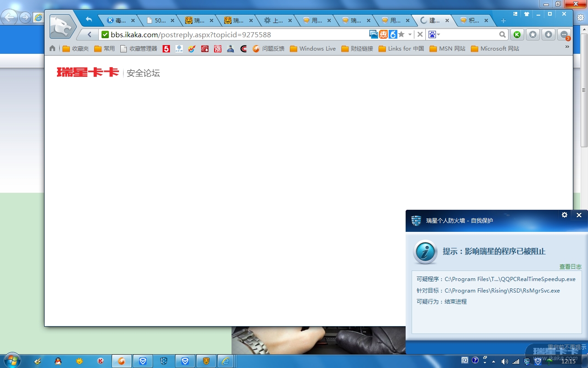Click the red 5 bookmark icon
The height and width of the screenshot is (368, 588).
coord(166,48)
